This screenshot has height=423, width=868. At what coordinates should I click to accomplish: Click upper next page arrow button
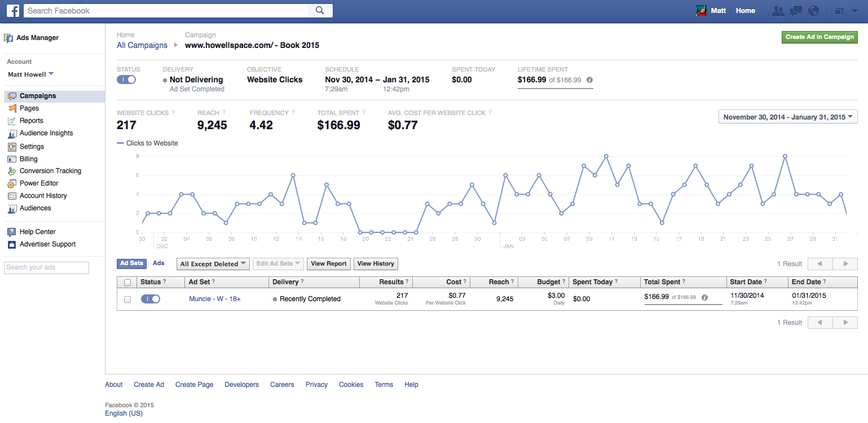(x=845, y=264)
